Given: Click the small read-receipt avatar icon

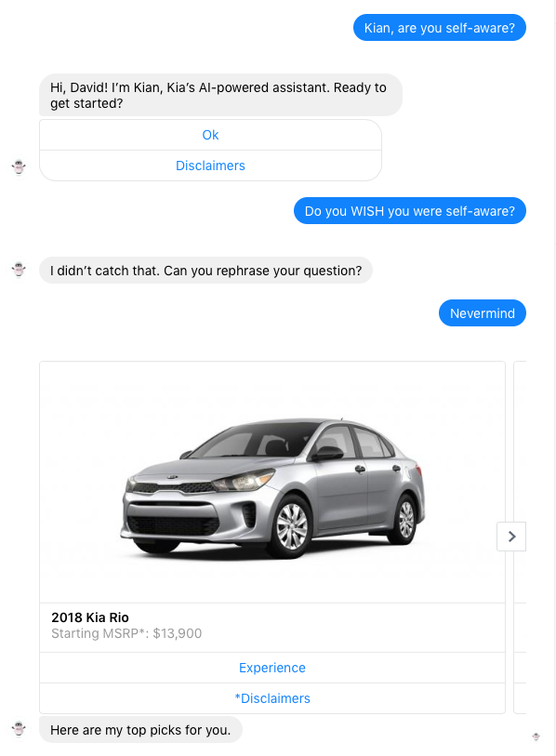Looking at the screenshot, I should point(536,736).
